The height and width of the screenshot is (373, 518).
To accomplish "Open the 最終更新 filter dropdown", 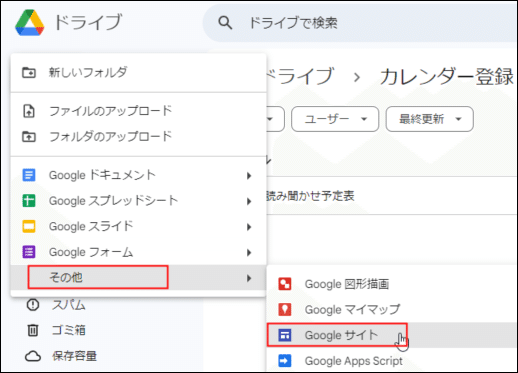I will tap(430, 119).
